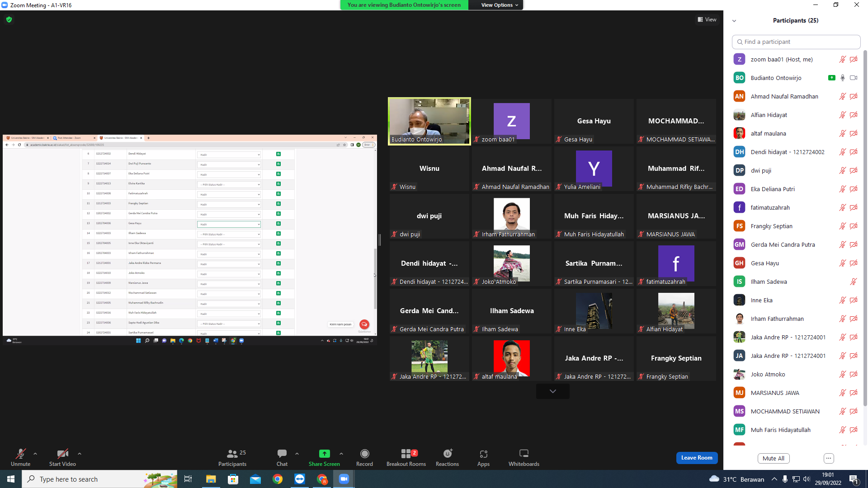
Task: Start your video camera
Action: pos(62,457)
